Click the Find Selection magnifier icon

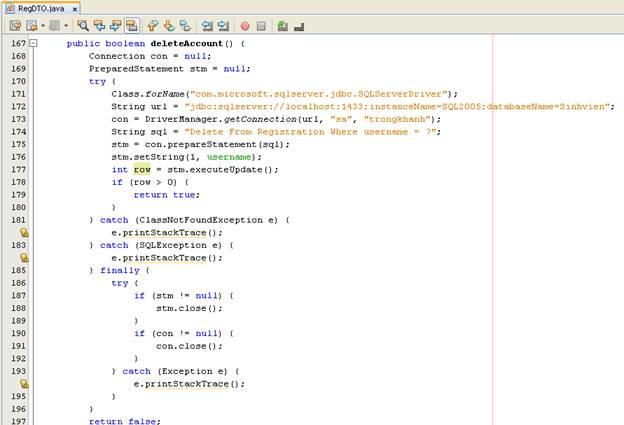point(83,26)
